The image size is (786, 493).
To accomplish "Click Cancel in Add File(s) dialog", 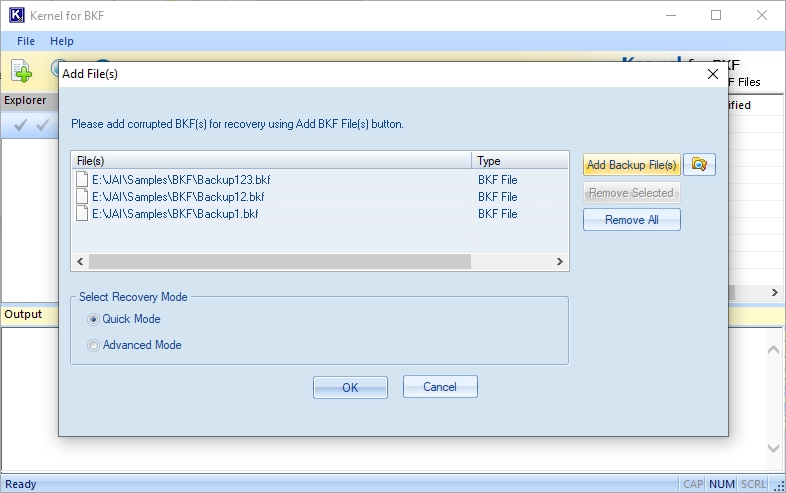I will pos(440,387).
